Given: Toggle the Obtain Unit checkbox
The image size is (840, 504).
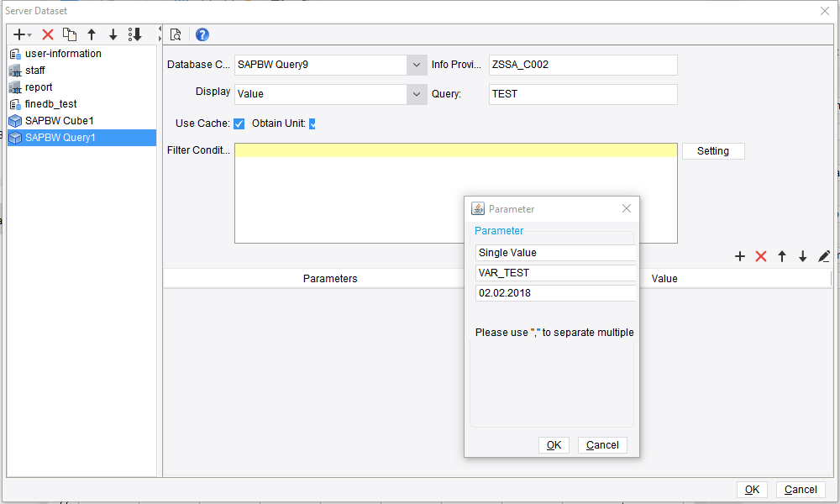Looking at the screenshot, I should 312,123.
